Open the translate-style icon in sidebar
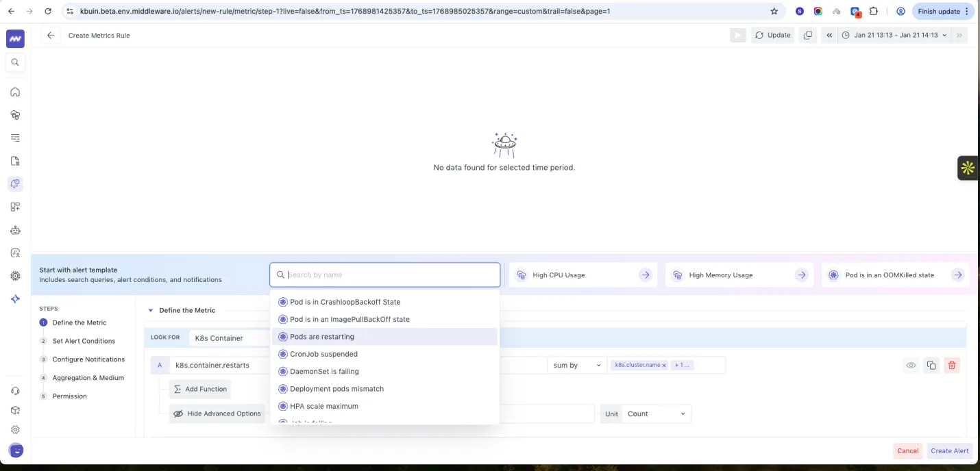 (15, 253)
